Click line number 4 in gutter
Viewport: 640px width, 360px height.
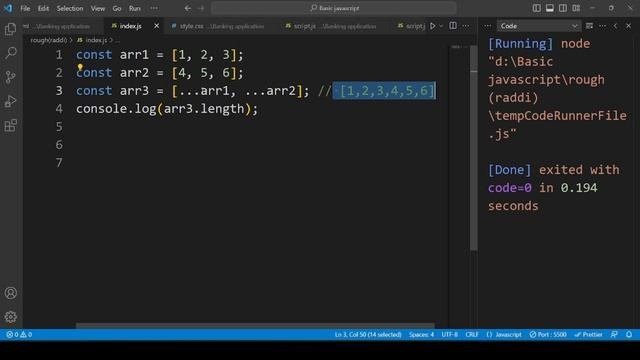(x=59, y=109)
